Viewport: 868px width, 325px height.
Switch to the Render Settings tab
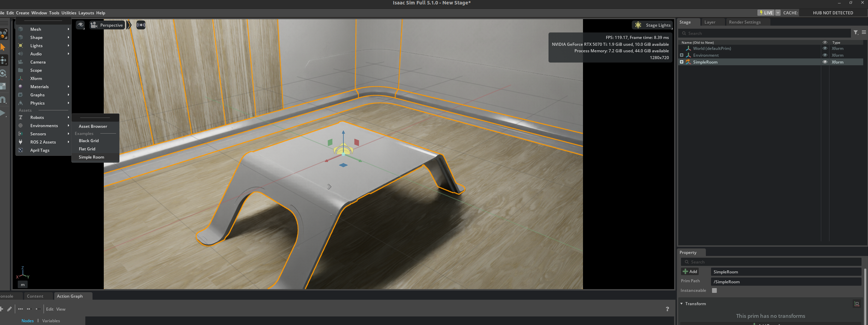[745, 22]
